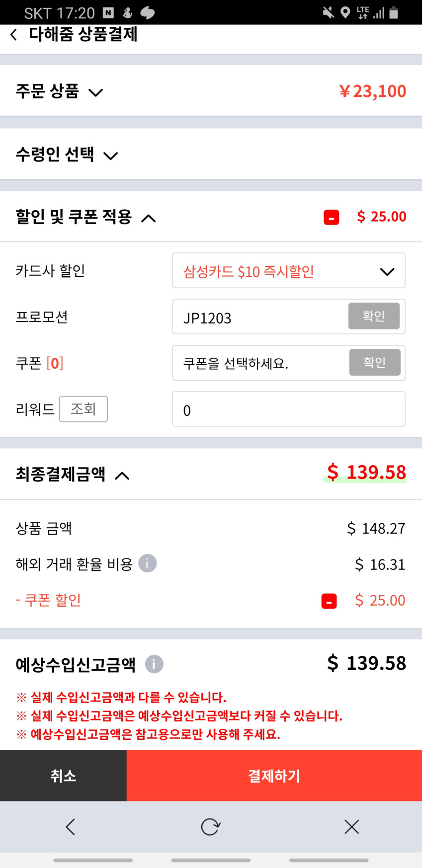Tap the back arrow beside 다해줌 상품결제
422x868 pixels.
pos(14,34)
